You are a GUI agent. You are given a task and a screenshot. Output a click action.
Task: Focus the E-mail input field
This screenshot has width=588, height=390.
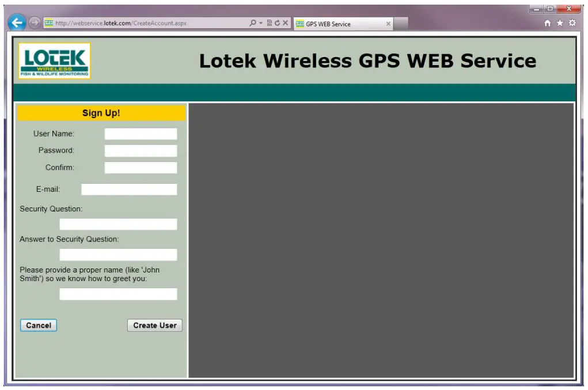pos(129,189)
